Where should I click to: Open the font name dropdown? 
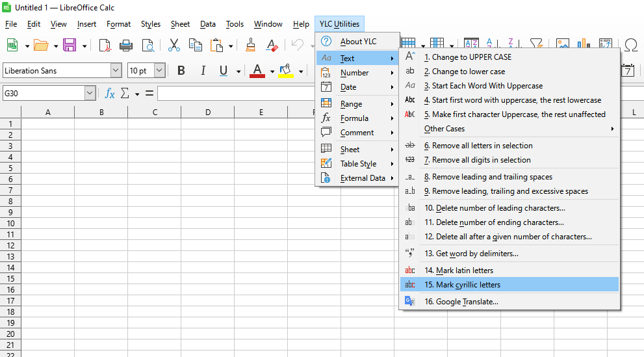(116, 70)
